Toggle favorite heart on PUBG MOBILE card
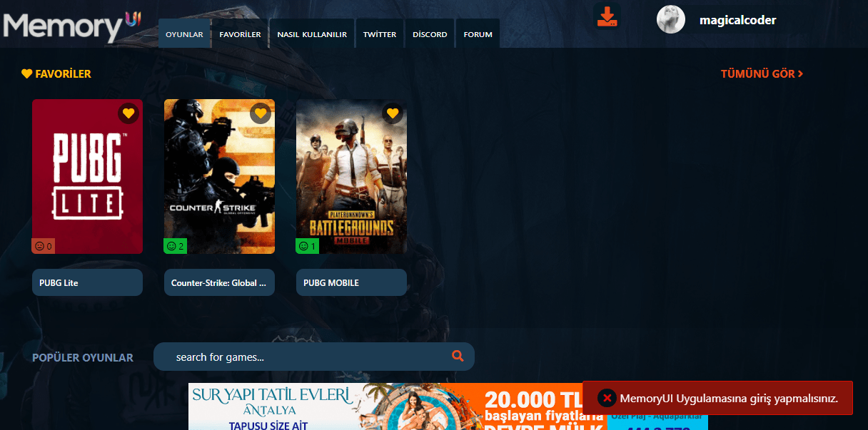868x430 pixels. click(x=393, y=113)
